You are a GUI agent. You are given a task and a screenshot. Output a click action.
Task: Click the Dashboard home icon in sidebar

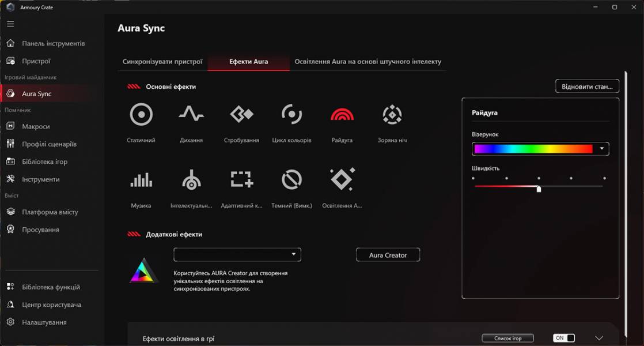click(11, 43)
